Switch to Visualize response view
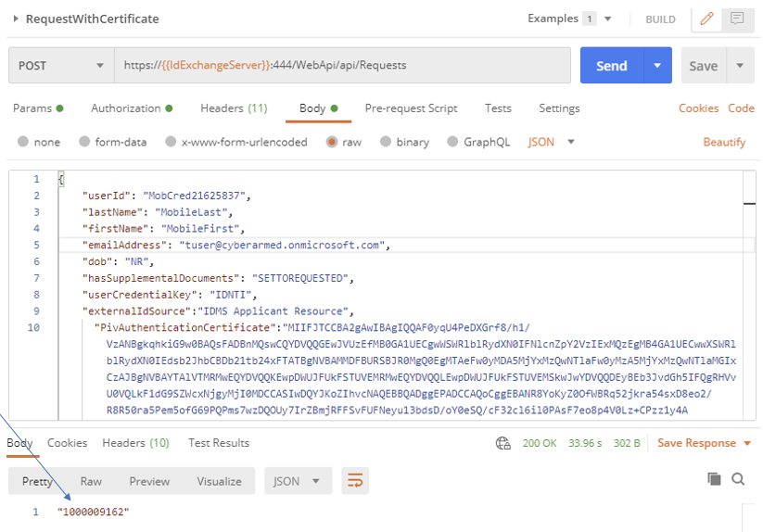Viewport: 763px width, 532px height. pyautogui.click(x=219, y=481)
